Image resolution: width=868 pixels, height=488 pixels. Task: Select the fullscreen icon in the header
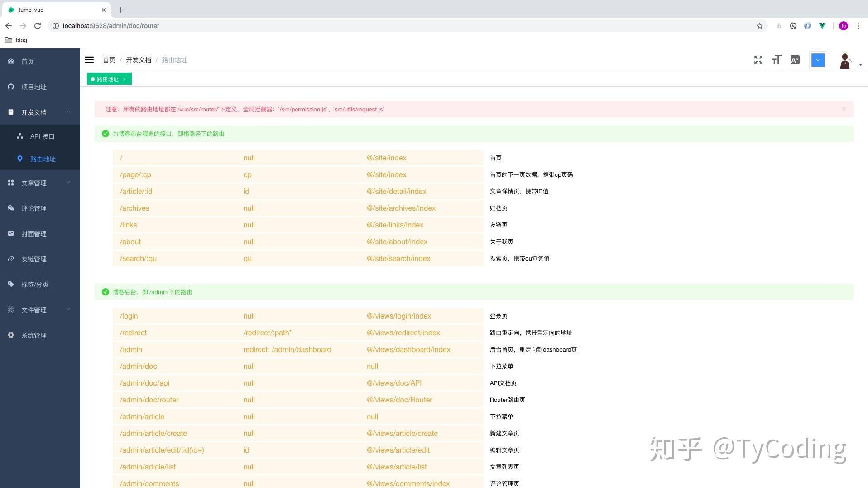pyautogui.click(x=758, y=59)
